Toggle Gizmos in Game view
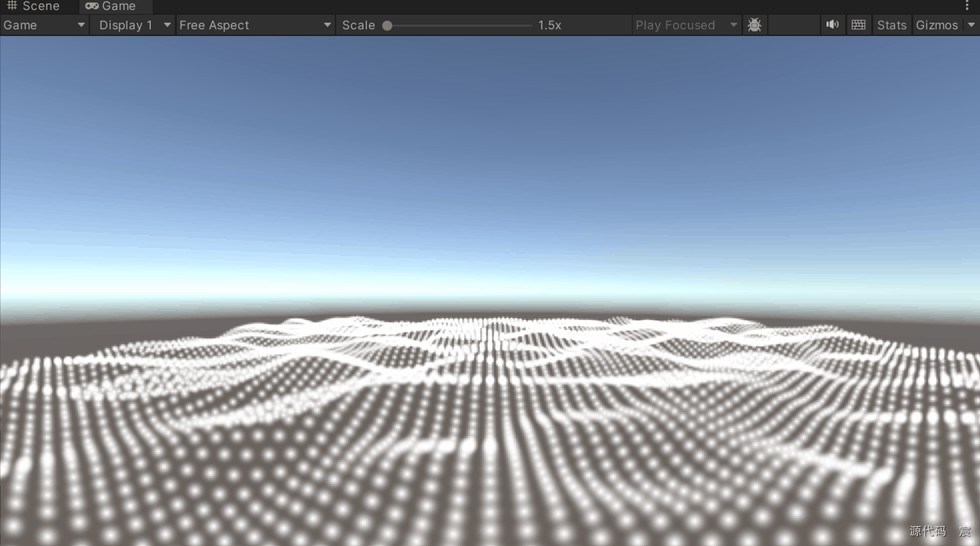 coord(937,25)
